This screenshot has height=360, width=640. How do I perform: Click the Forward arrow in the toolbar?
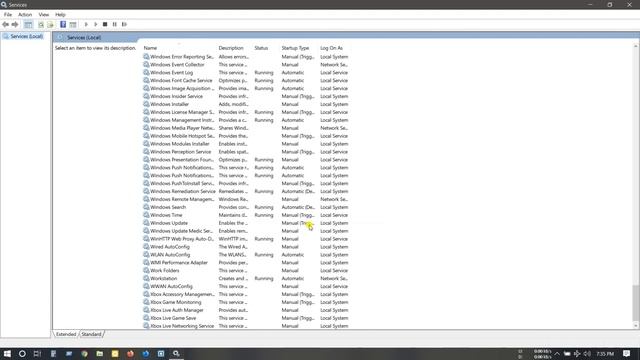click(x=15, y=24)
